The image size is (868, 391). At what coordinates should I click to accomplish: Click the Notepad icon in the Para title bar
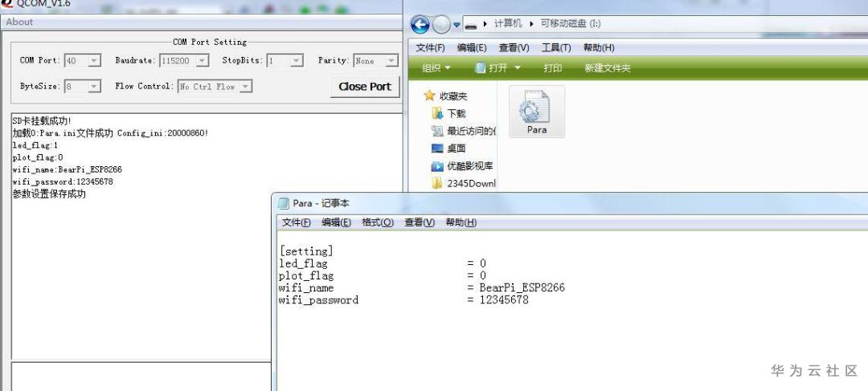[x=284, y=203]
